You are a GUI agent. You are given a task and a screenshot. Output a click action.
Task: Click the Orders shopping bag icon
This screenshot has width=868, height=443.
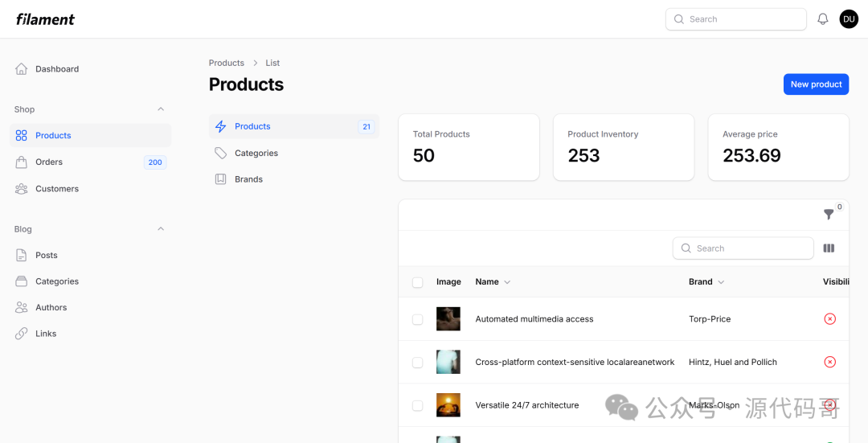click(x=22, y=162)
